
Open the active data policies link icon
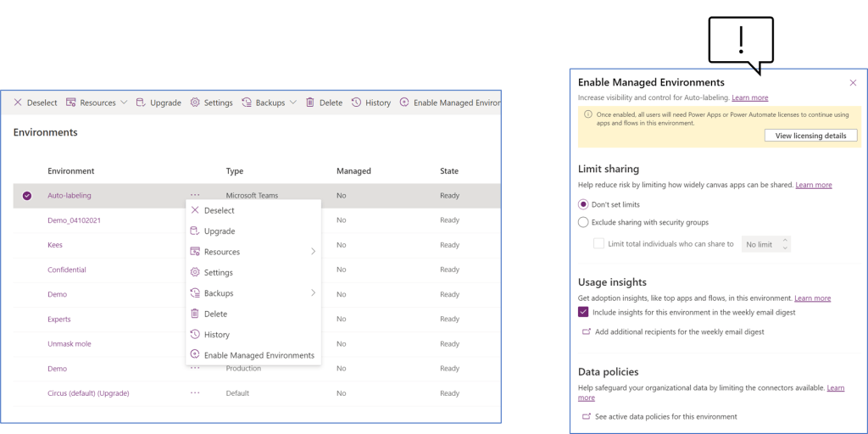(586, 417)
